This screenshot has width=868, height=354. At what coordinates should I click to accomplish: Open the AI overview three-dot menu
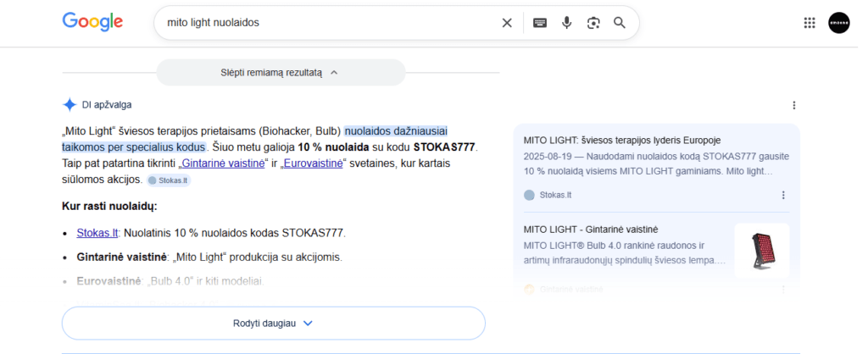[794, 105]
